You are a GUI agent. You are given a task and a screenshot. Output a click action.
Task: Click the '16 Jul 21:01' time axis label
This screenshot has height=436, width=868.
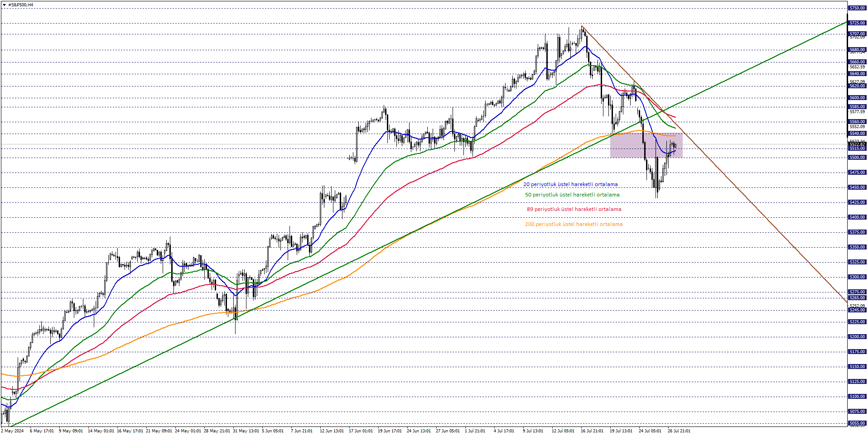pyautogui.click(x=592, y=431)
